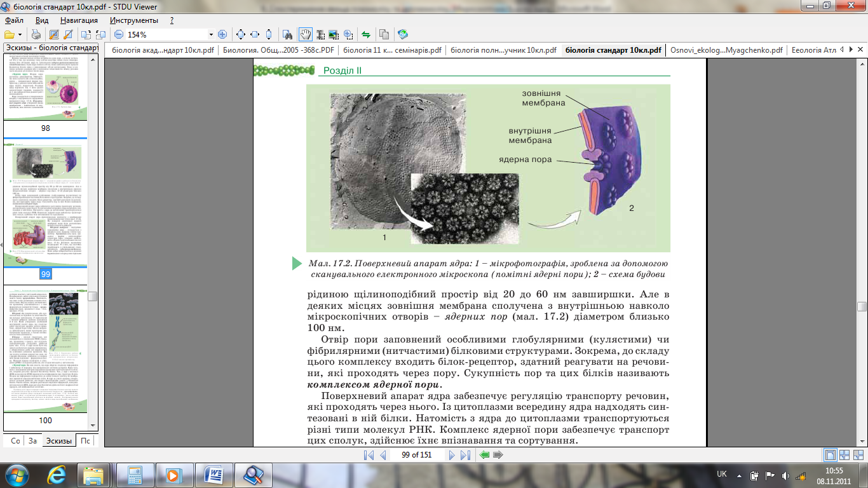Launch Internet Explorer from taskbar
The width and height of the screenshot is (868, 488).
pos(58,475)
